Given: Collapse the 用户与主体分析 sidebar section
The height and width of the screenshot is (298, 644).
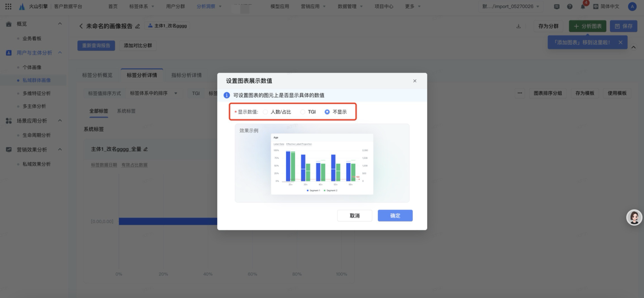Looking at the screenshot, I should pos(60,53).
